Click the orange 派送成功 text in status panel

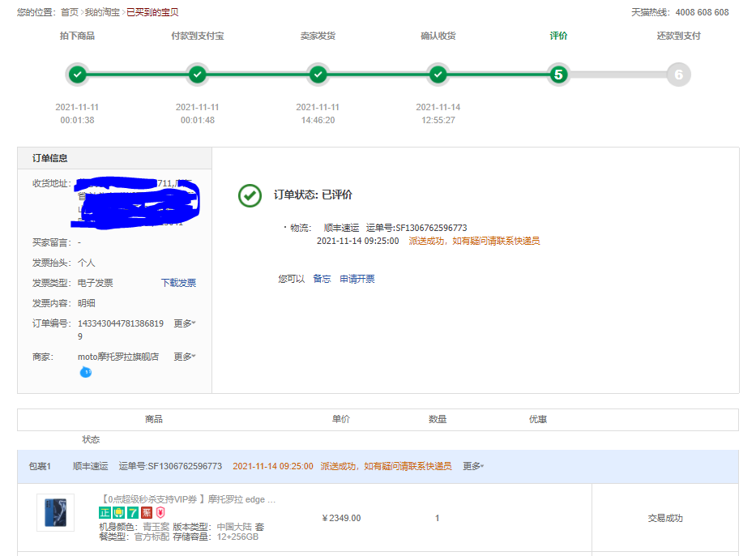[x=475, y=241]
